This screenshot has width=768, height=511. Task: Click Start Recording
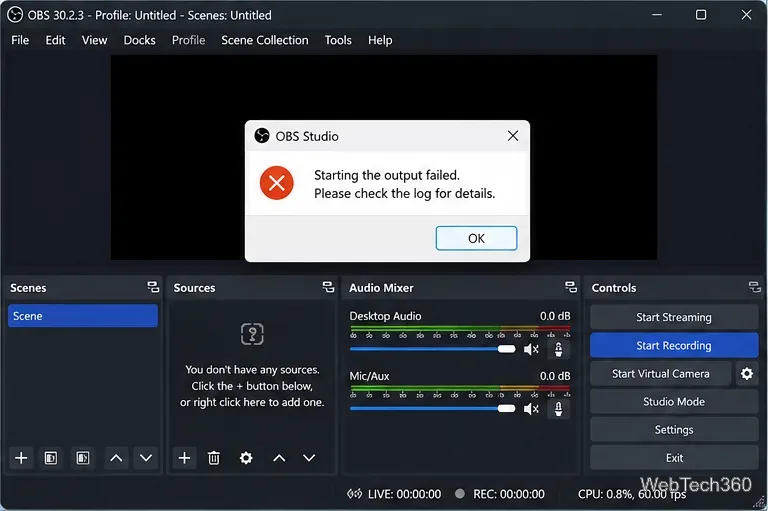click(x=674, y=345)
